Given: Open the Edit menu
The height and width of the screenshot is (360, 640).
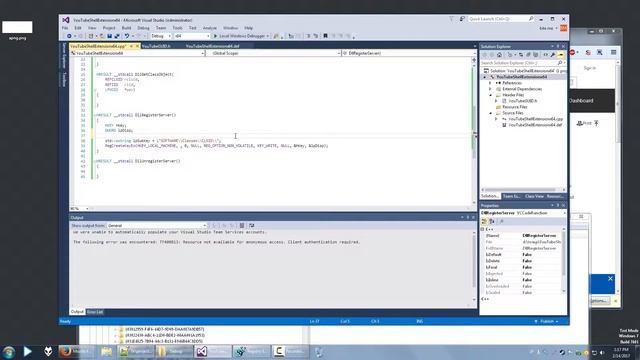Looking at the screenshot, I should click(x=78, y=28).
